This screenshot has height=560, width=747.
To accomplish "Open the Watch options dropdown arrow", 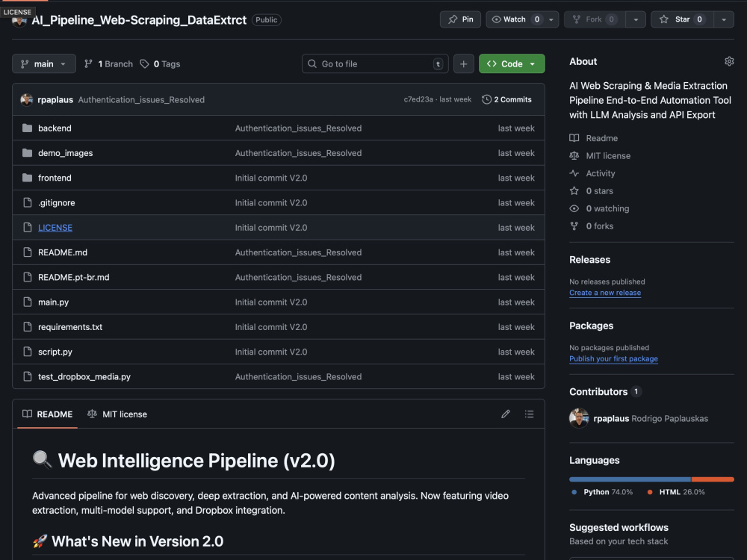I will [551, 19].
